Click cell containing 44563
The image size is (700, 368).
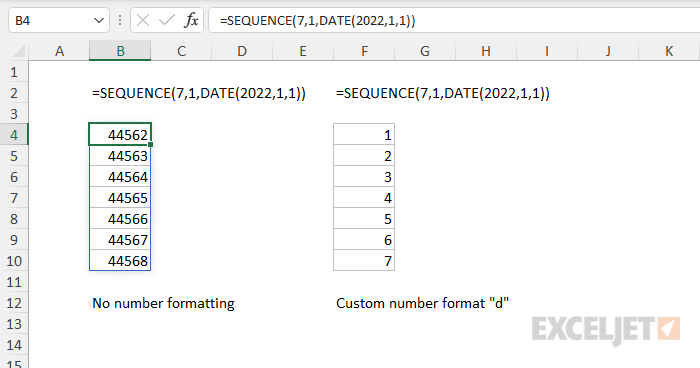pos(120,156)
